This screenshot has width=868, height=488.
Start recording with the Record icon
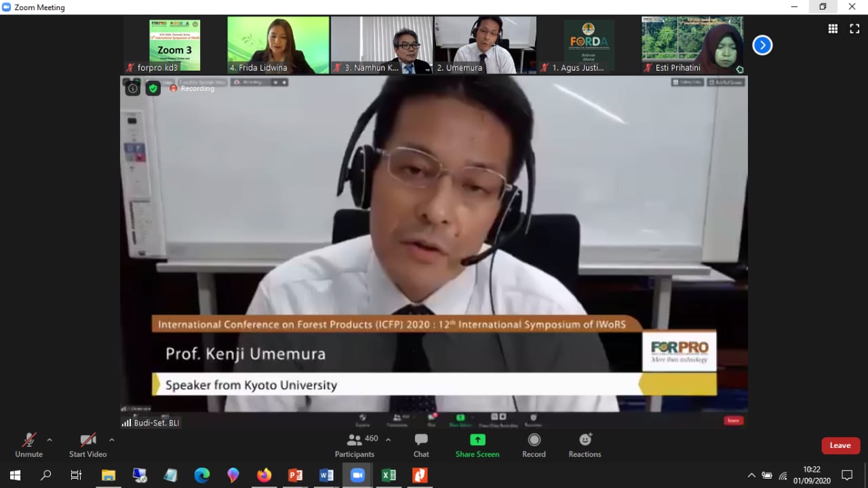(x=534, y=440)
